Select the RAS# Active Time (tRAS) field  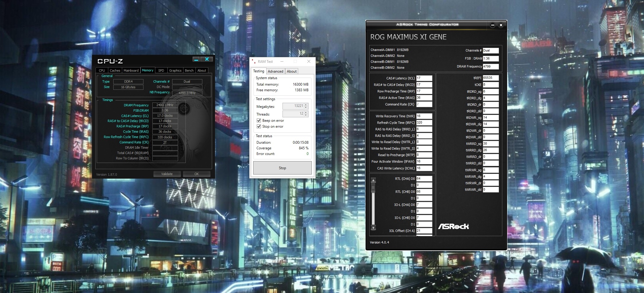424,98
